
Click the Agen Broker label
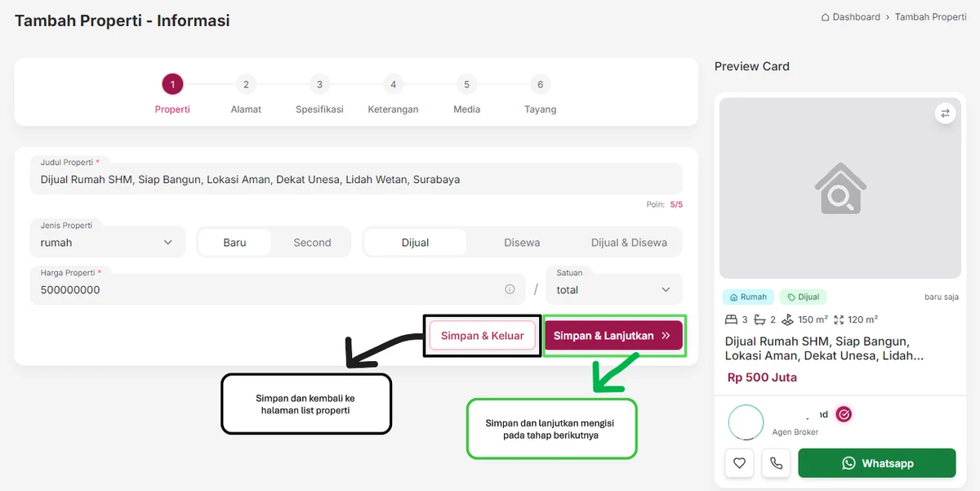(x=795, y=432)
